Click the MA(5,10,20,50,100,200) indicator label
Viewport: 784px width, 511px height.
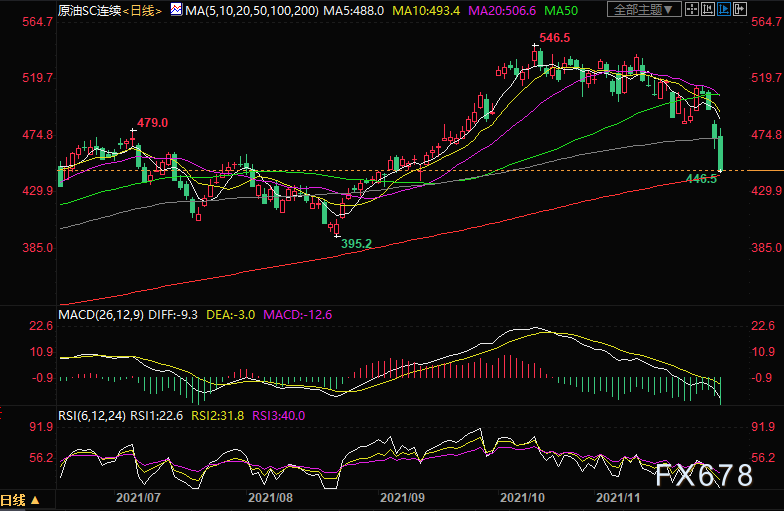pyautogui.click(x=252, y=10)
